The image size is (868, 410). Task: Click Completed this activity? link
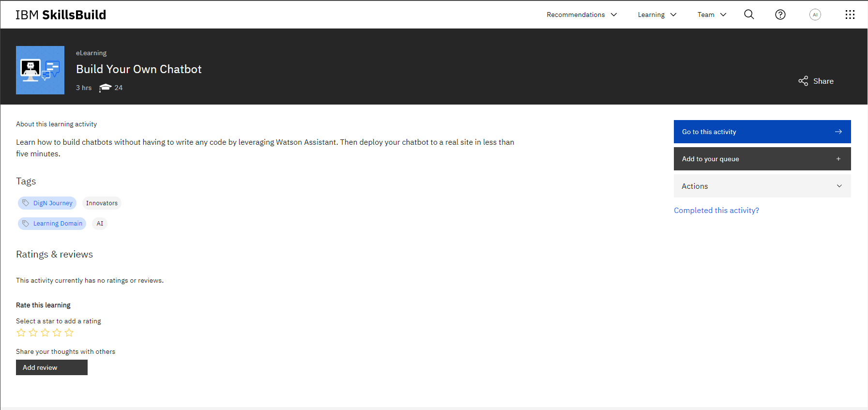point(716,210)
